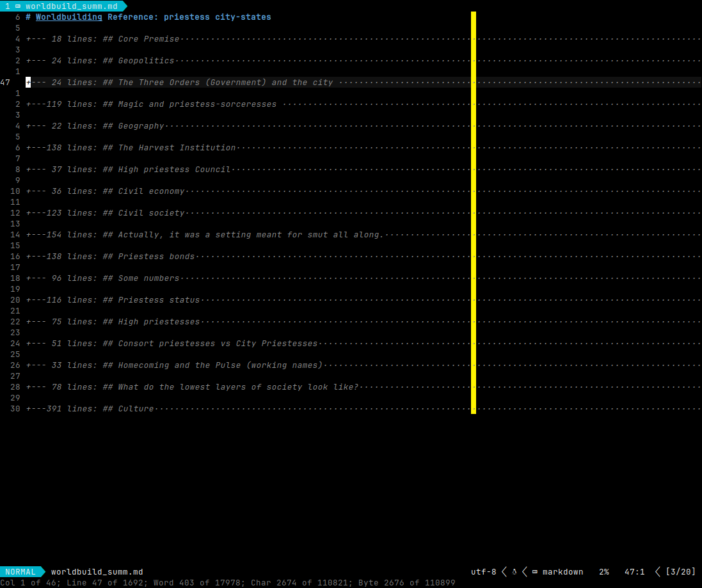Viewport: 702px width, 588px height.
Task: Expand the Civil economy fold
Action: pyautogui.click(x=363, y=191)
